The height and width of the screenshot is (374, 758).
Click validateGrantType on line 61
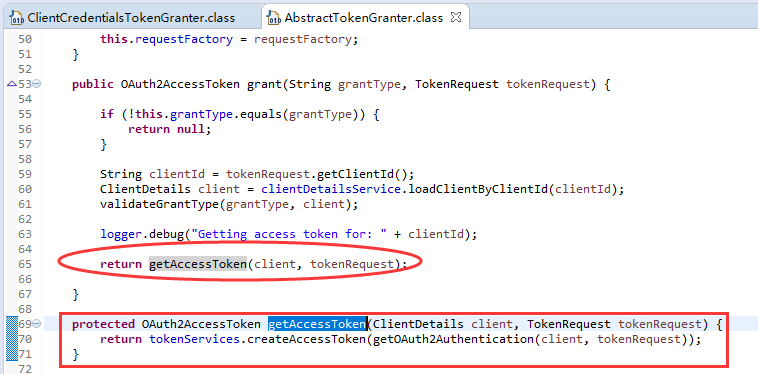point(160,204)
